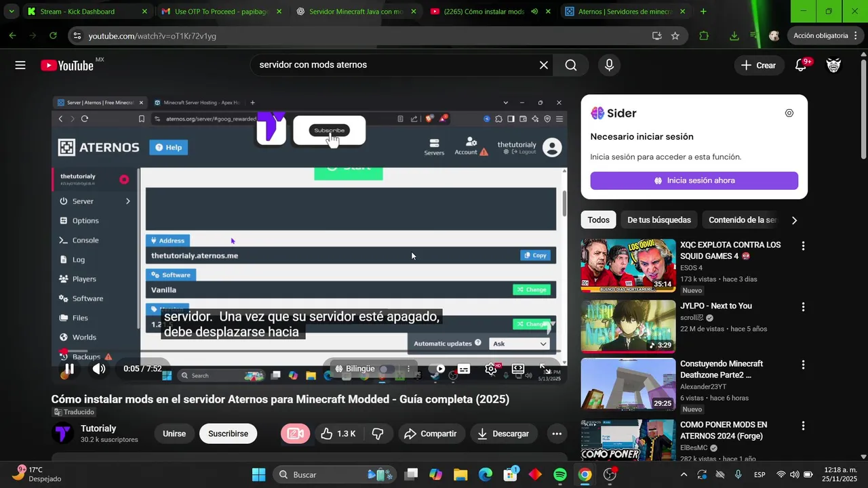868x488 pixels.
Task: Switch to the Aternos browser tab
Action: pos(627,12)
